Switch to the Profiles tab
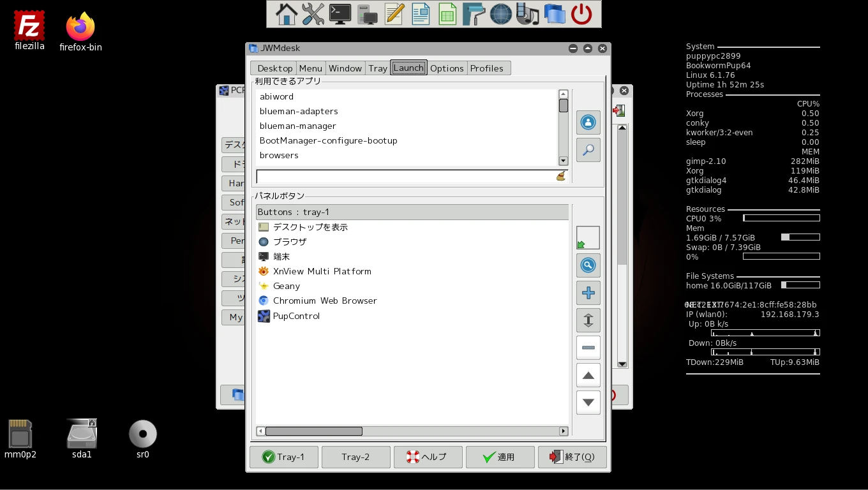 (x=486, y=68)
